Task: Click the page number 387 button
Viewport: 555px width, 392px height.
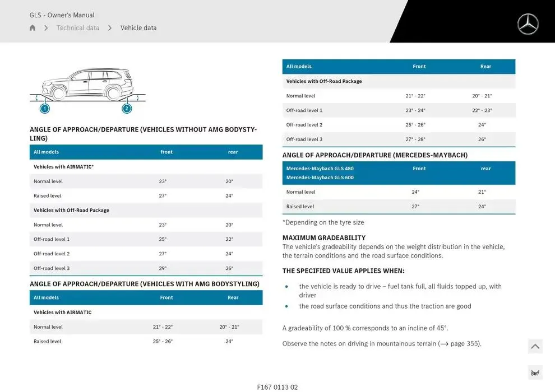Action: tap(535, 372)
